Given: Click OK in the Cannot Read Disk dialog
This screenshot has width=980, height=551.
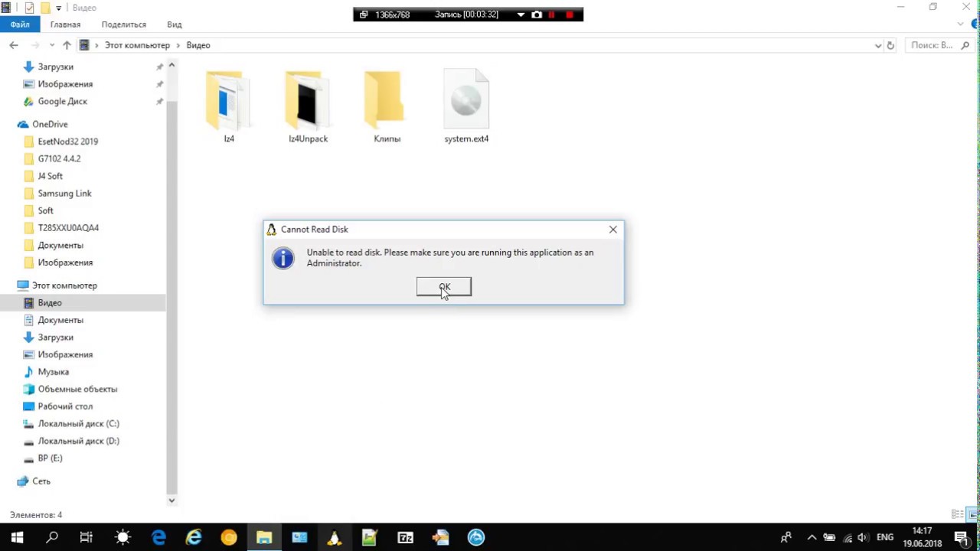Looking at the screenshot, I should (x=444, y=287).
